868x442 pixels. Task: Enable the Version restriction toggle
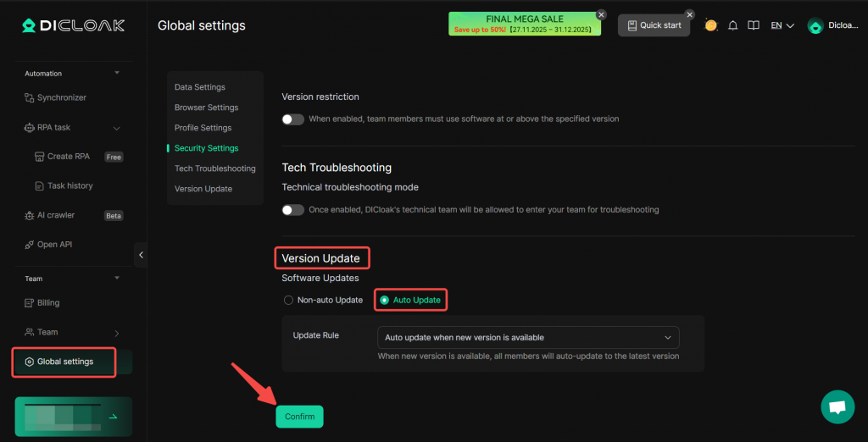pyautogui.click(x=292, y=119)
